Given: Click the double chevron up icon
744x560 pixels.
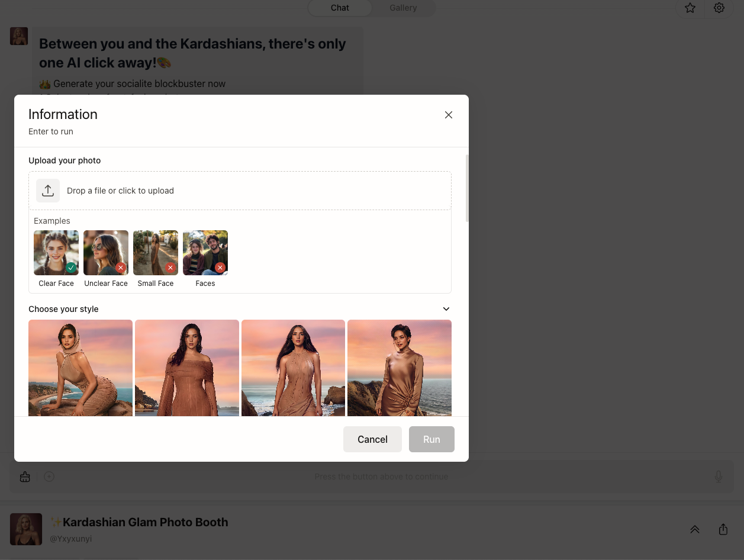Looking at the screenshot, I should click(x=695, y=529).
